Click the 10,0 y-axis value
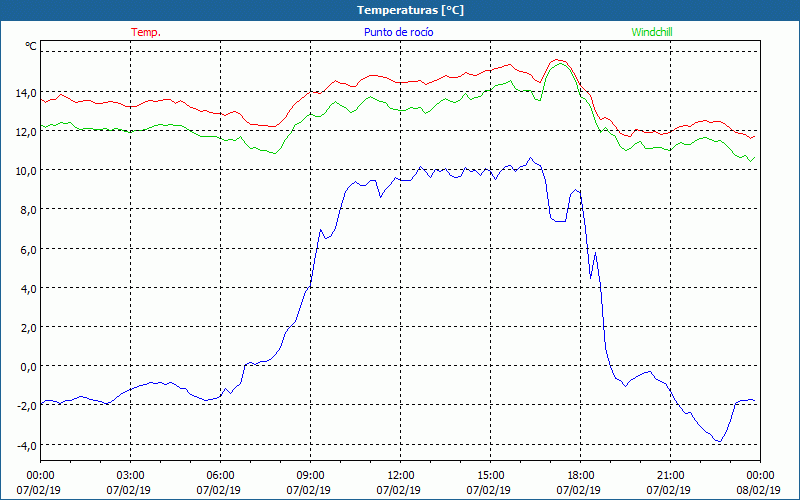 [x=27, y=171]
